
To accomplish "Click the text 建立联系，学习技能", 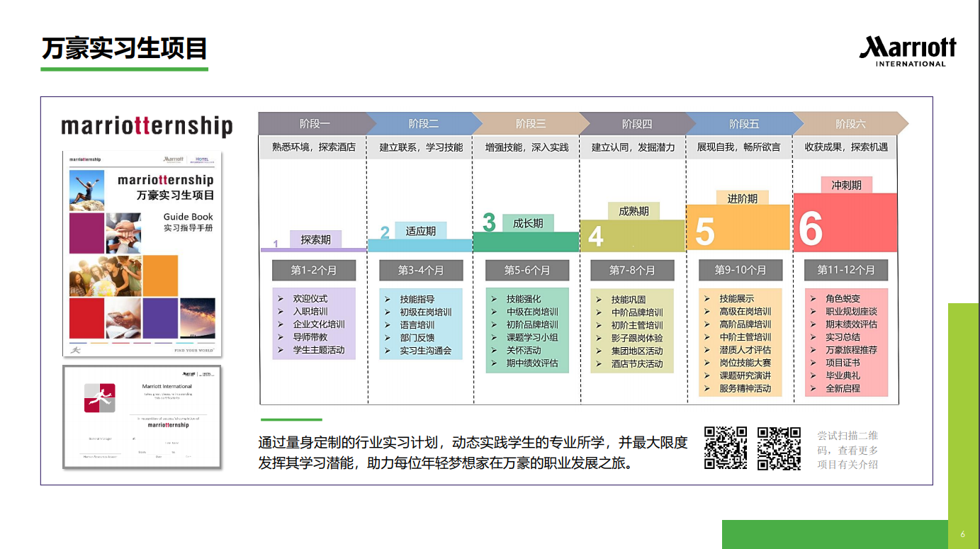I will click(x=421, y=147).
